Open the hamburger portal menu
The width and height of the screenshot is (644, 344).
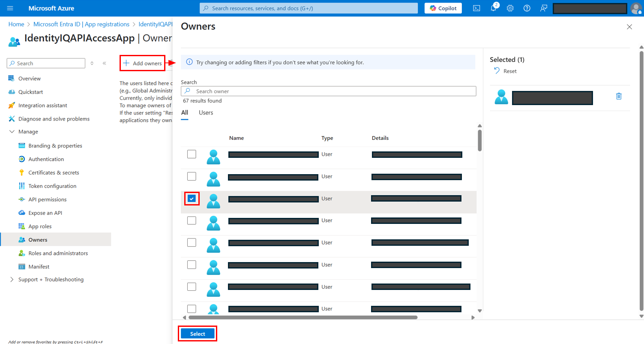pyautogui.click(x=10, y=8)
